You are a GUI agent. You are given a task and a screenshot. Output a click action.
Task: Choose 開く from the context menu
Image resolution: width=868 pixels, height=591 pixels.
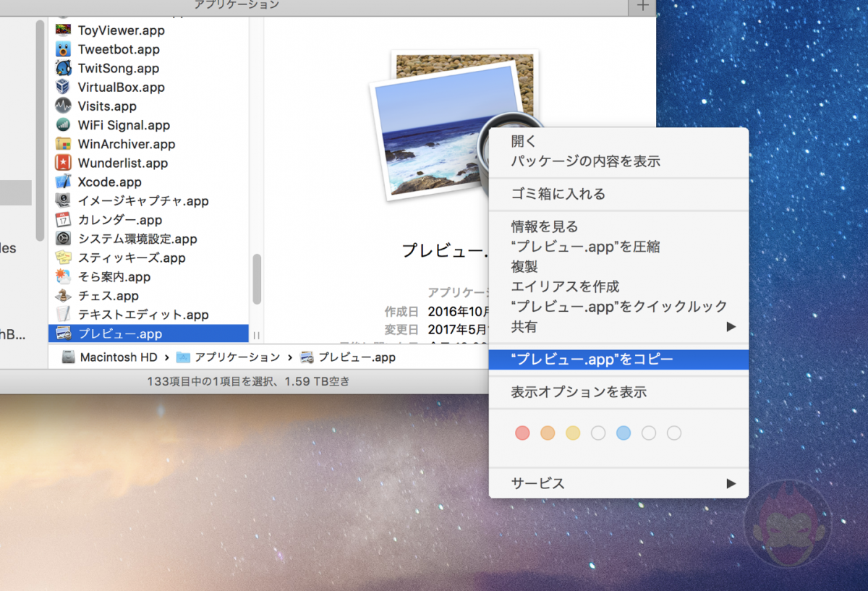click(x=523, y=141)
